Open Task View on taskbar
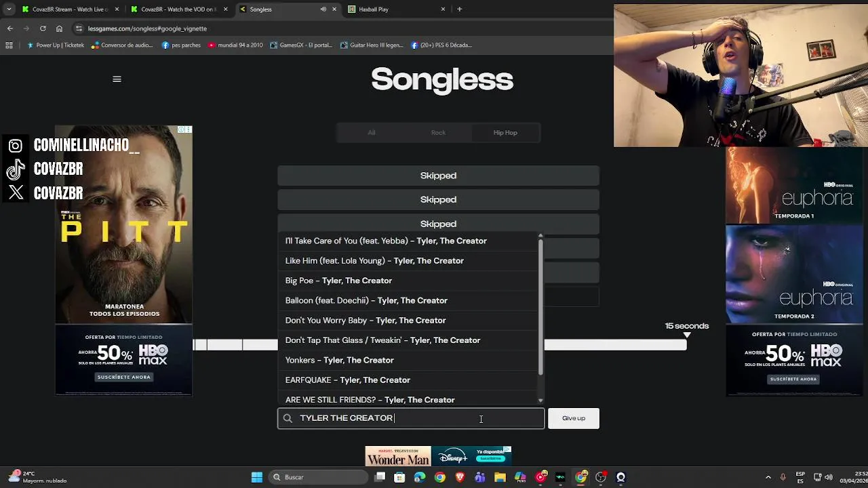 coord(380,477)
